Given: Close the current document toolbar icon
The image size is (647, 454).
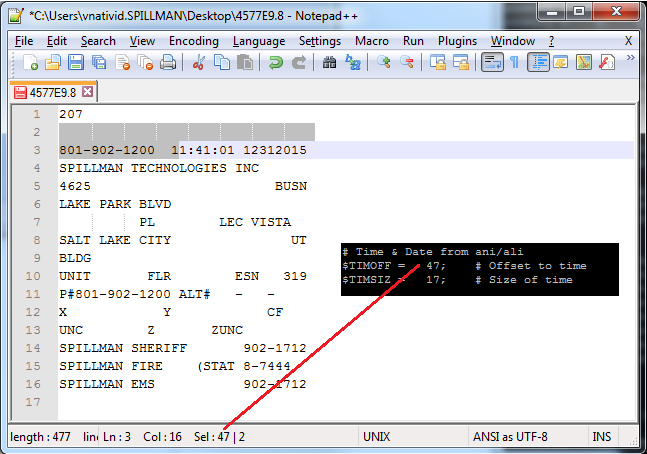Looking at the screenshot, I should pyautogui.click(x=123, y=63).
